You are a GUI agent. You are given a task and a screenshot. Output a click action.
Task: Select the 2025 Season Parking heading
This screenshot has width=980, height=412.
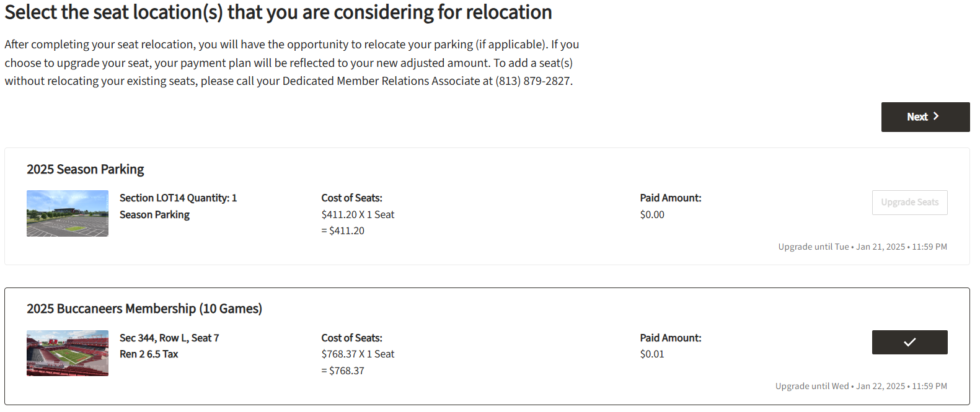(x=86, y=169)
